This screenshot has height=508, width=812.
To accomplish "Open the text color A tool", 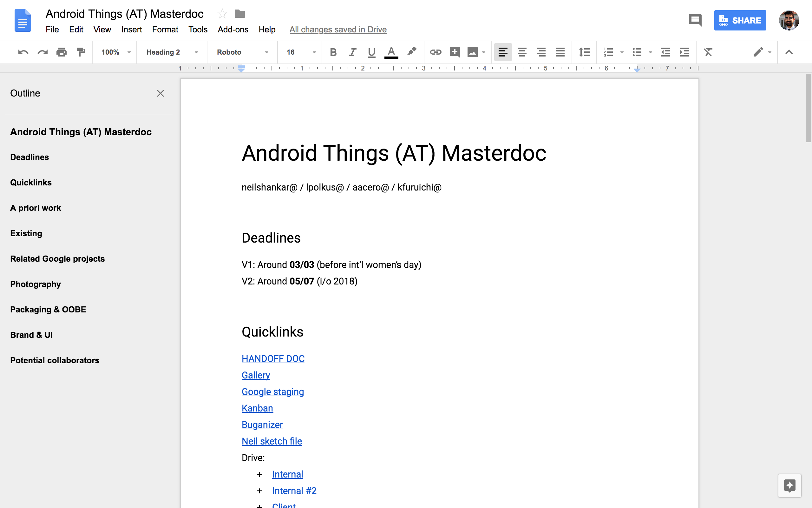I will coord(391,52).
